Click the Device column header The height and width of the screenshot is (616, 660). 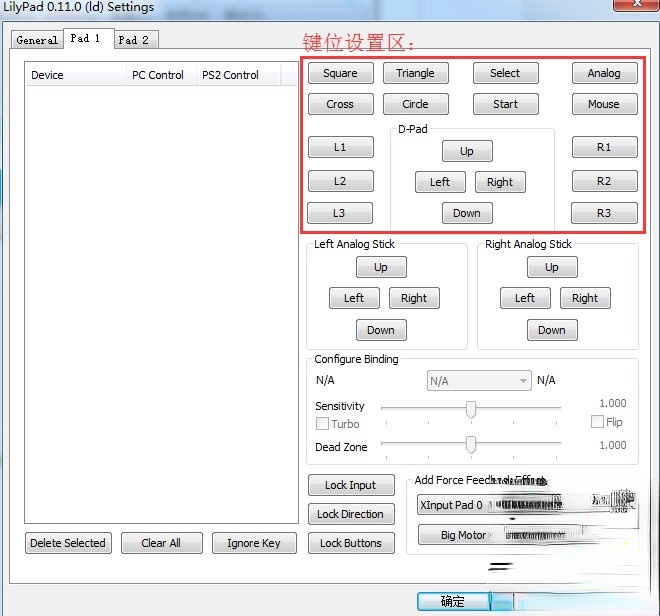point(76,75)
